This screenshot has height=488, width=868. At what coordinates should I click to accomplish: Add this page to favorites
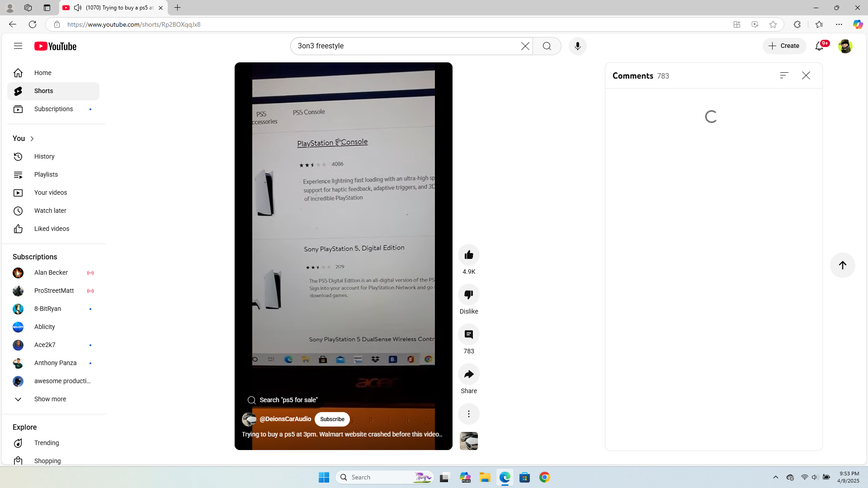[773, 24]
